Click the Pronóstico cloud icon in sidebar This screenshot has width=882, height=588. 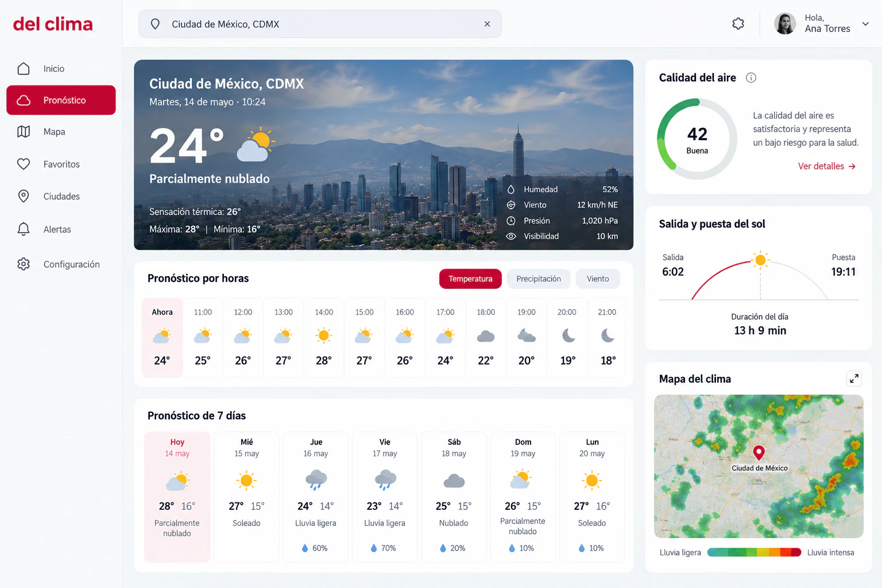tap(24, 100)
